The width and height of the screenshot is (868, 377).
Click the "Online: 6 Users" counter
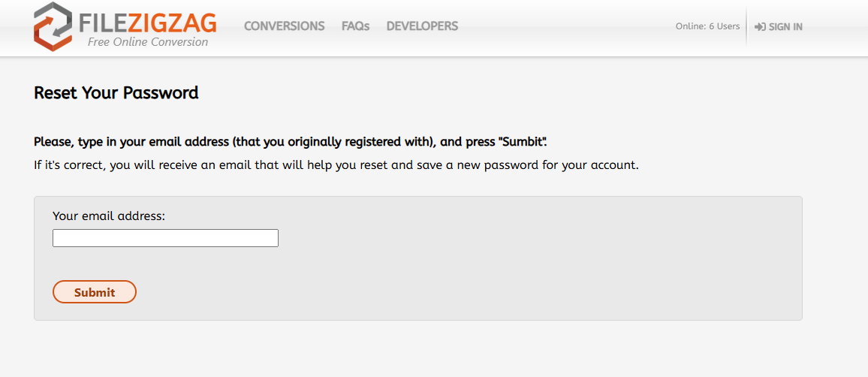(x=707, y=26)
